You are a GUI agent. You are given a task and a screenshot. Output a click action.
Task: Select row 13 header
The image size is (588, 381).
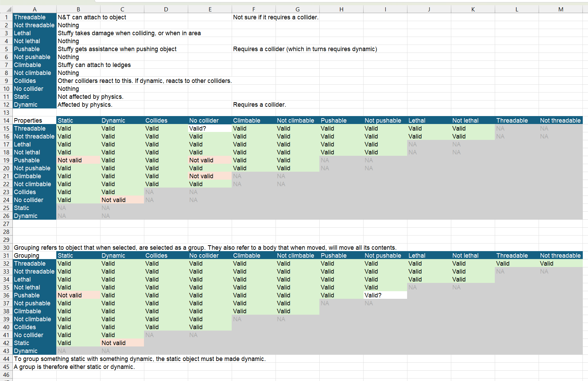6,113
